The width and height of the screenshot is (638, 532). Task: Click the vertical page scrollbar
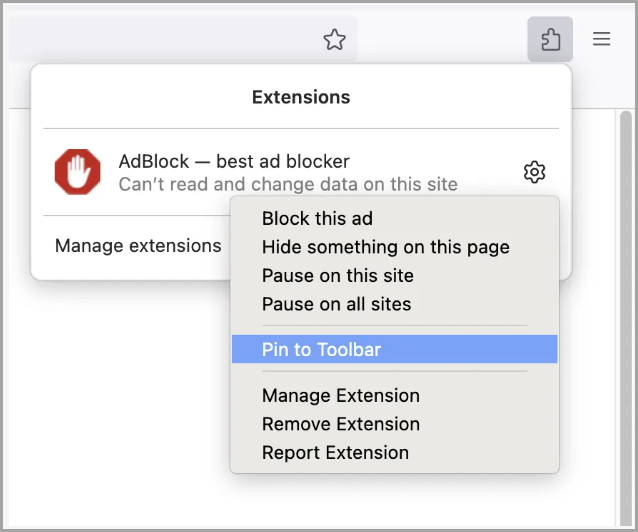click(x=626, y=317)
